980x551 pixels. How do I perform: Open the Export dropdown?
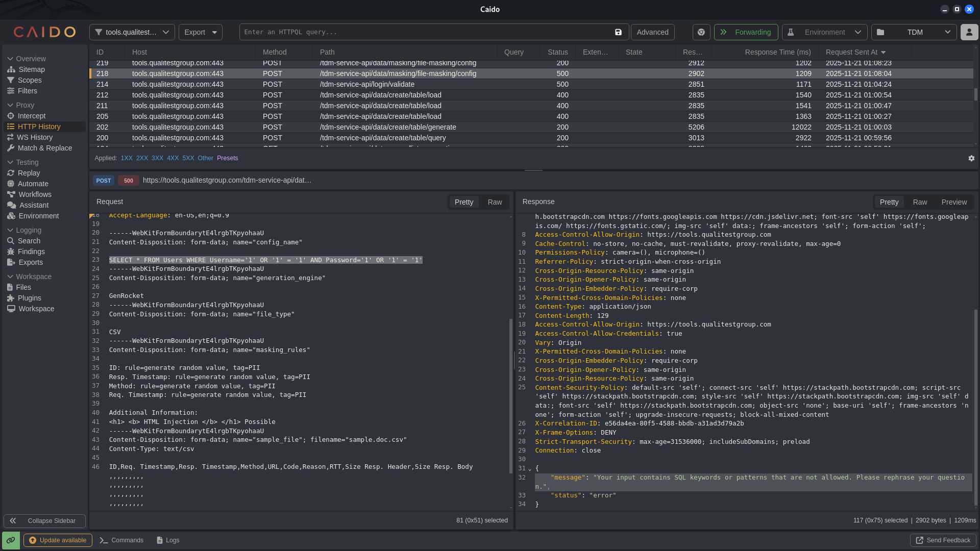click(201, 32)
